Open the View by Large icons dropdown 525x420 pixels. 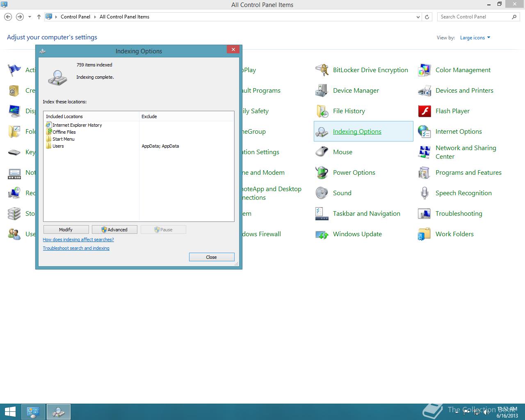click(475, 38)
